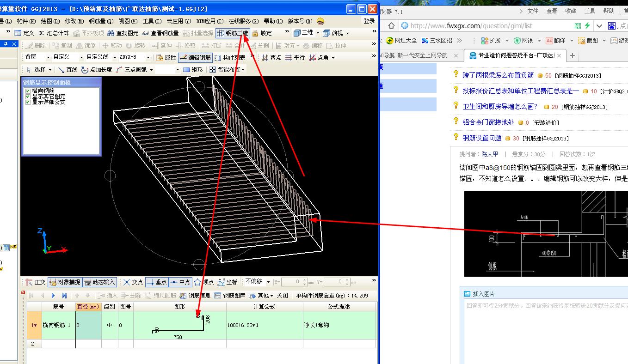Click the hard-hat mascot icon in menu bar
This screenshot has height=364, width=628.
coord(320,21)
